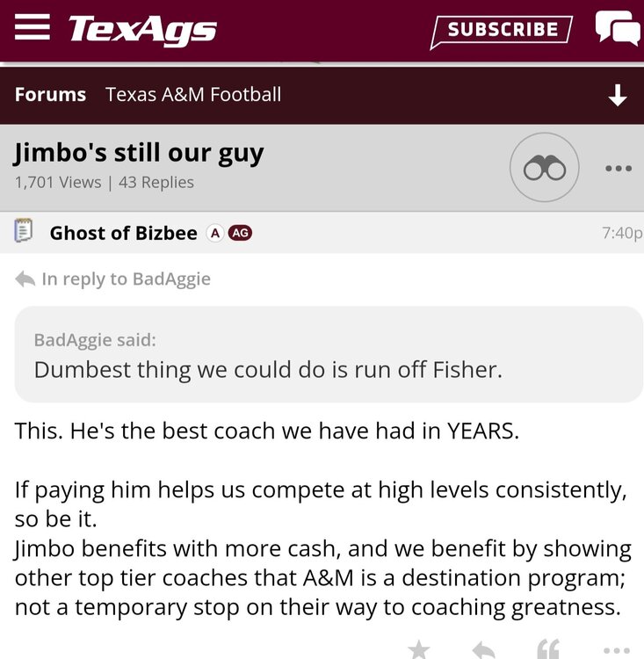The width and height of the screenshot is (644, 659).
Task: Star the post by Ghost of Bizbee
Action: (x=419, y=650)
